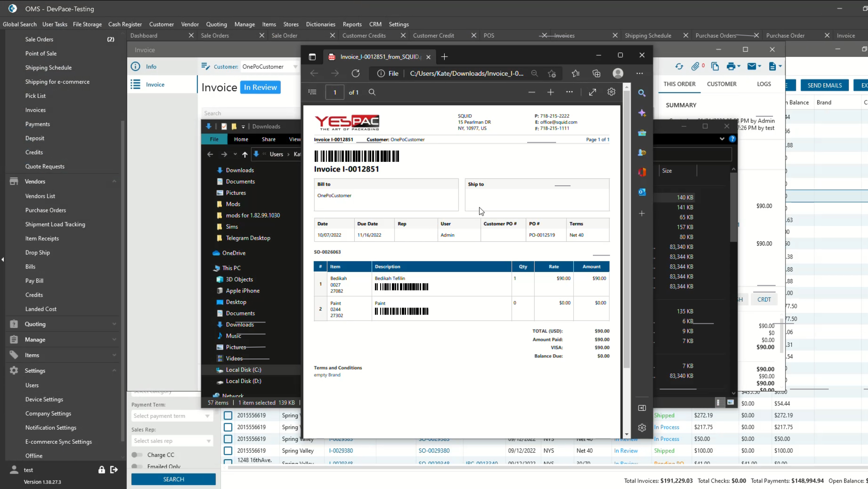Collapse the Vendors sidebar section

(114, 181)
